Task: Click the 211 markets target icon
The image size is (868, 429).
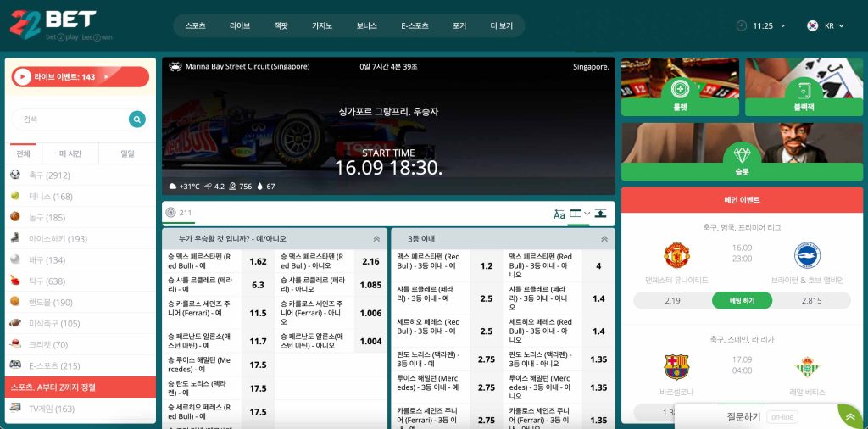Action: [170, 213]
